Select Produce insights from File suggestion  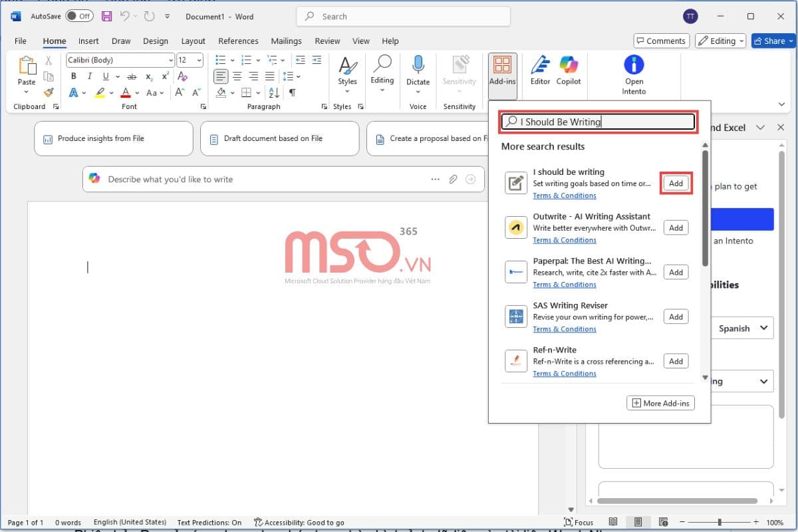(113, 138)
